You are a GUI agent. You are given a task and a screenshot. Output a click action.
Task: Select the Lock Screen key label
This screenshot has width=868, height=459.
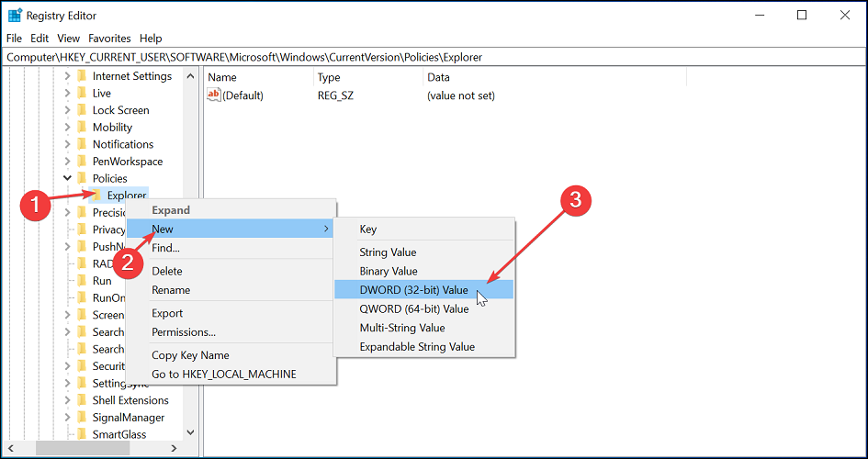tap(120, 110)
